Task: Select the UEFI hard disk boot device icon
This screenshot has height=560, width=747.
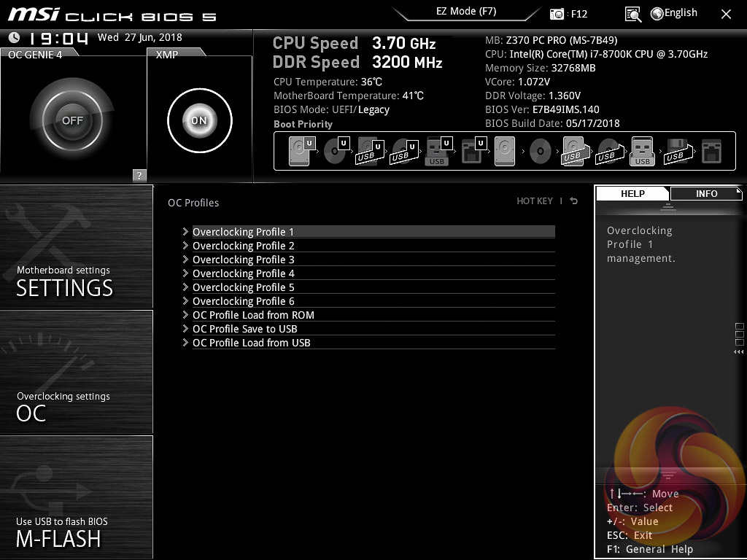Action: [x=301, y=151]
